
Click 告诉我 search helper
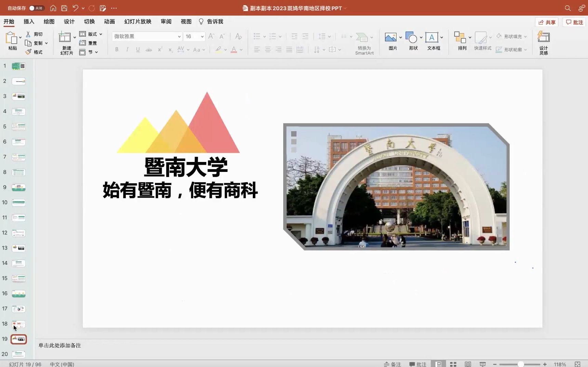coord(211,22)
